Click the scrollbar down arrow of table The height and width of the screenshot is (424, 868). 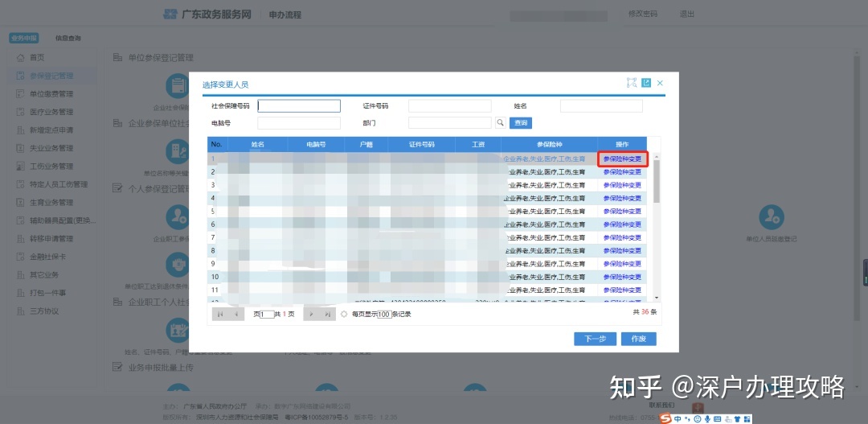point(657,298)
